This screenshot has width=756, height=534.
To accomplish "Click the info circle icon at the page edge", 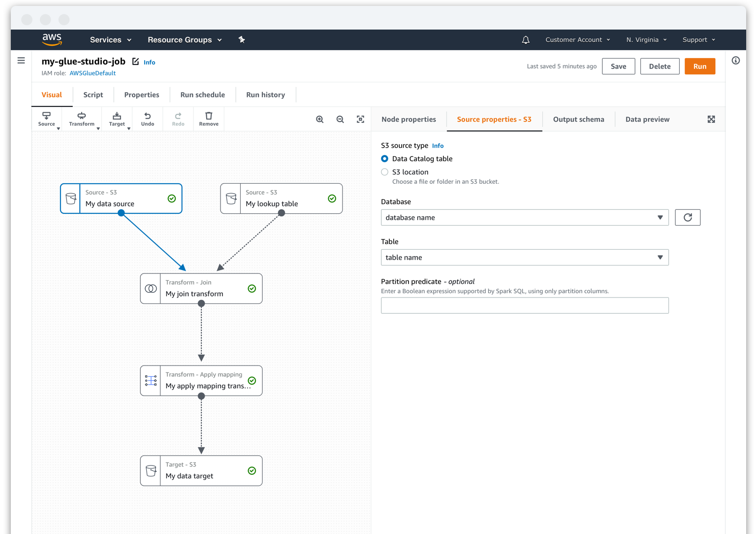I will (x=736, y=61).
